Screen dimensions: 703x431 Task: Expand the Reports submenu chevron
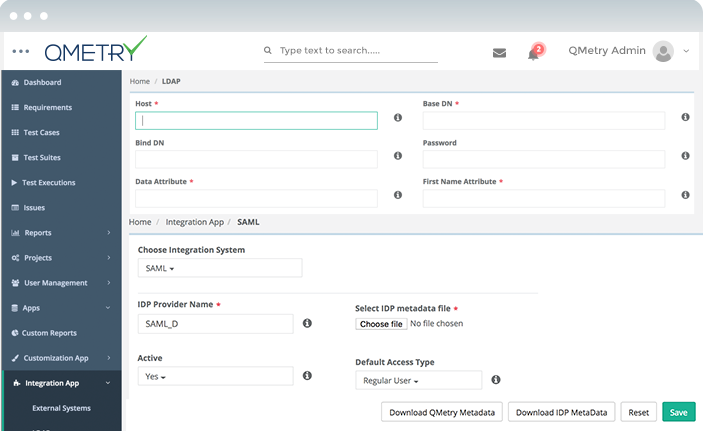coord(108,232)
